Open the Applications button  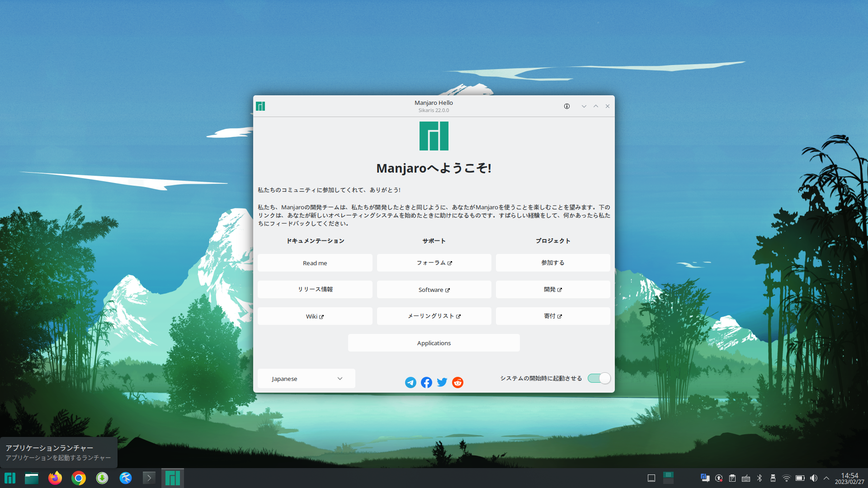(434, 343)
